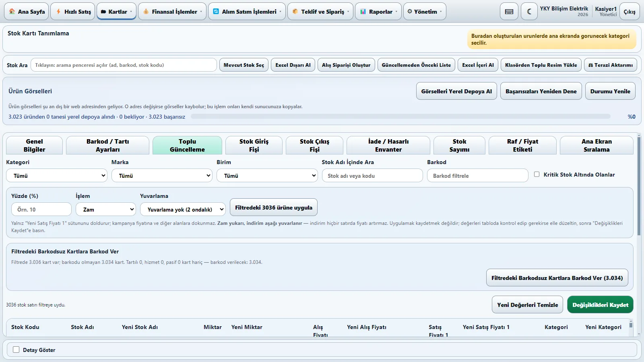Image resolution: width=644 pixels, height=362 pixels.
Task: Click the Teklif ve Sipariş box icon
Action: 295,12
